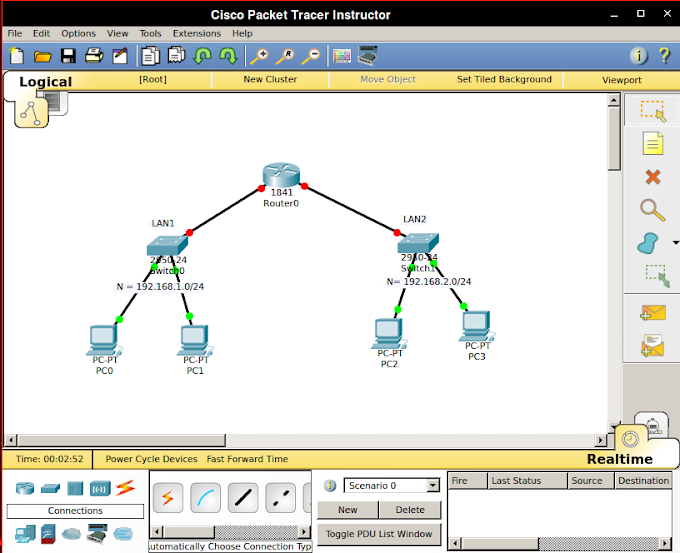Click the Copy icon in toolbar
The image size is (680, 553).
point(150,56)
